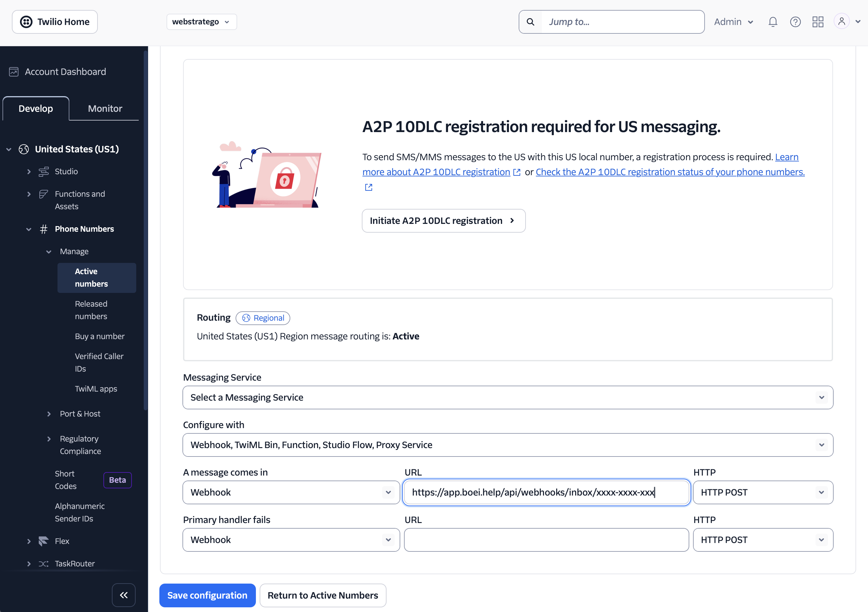868x612 pixels.
Task: Open the webstratego account dropdown
Action: pyautogui.click(x=202, y=22)
